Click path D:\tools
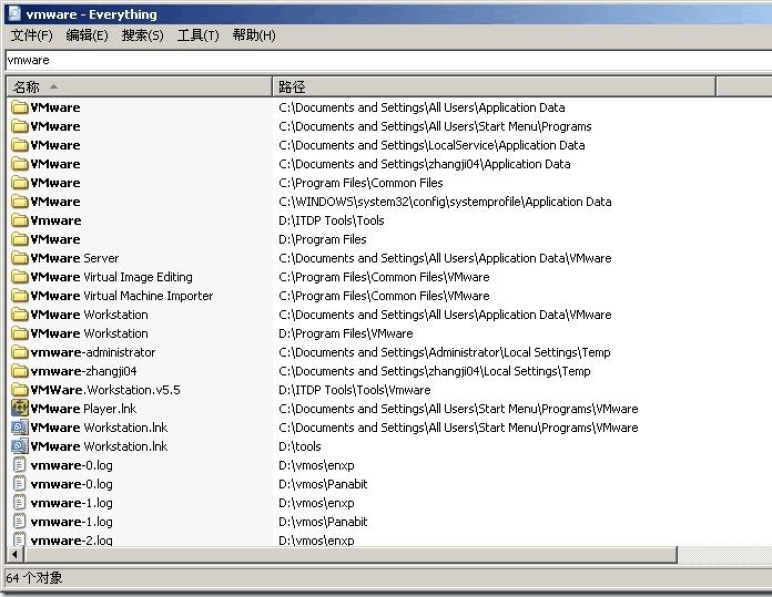 pos(300,446)
